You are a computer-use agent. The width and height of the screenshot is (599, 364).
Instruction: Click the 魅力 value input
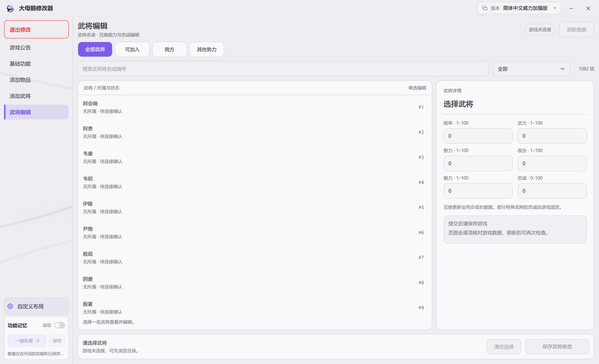coord(478,191)
